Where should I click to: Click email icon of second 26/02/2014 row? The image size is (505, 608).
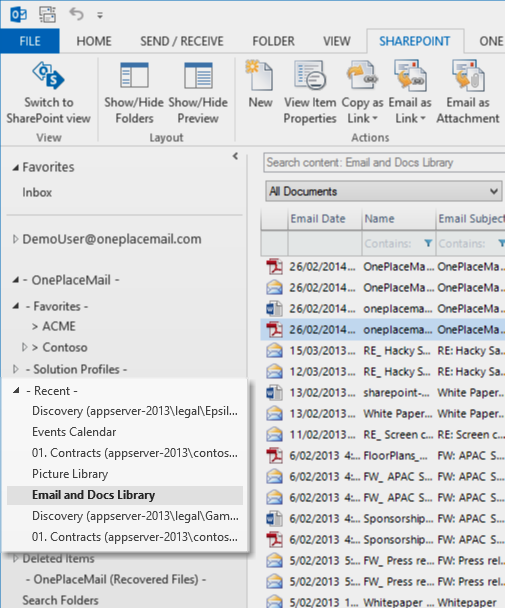coord(274,288)
